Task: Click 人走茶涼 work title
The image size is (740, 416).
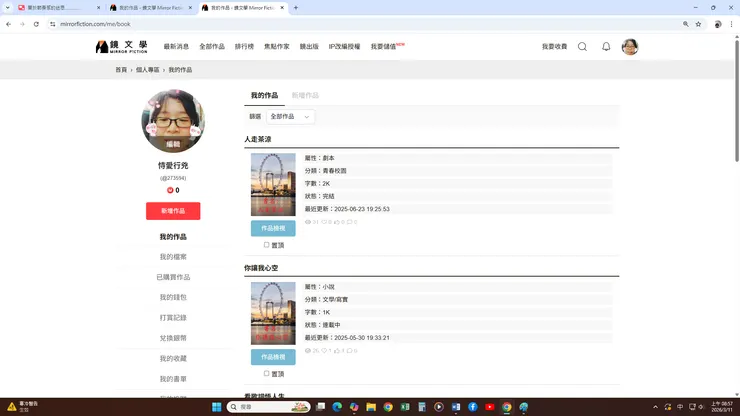Action: 258,139
